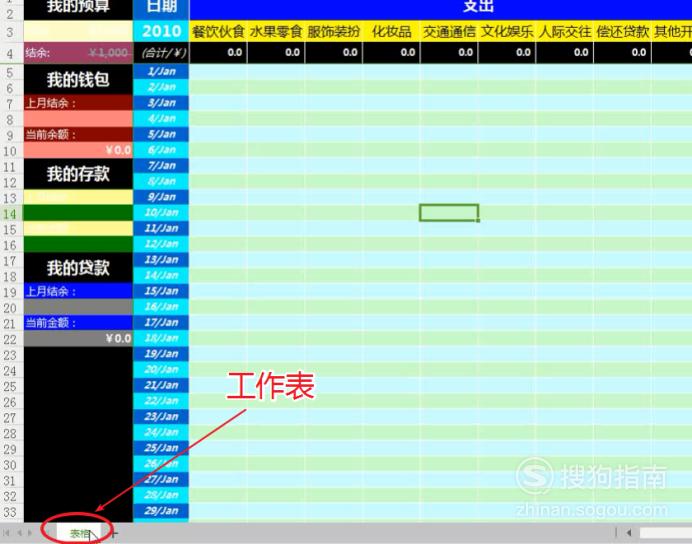Screen dimensions: 692x544
Task: Select the 0.0 total under 餐饮伙食
Action: (x=218, y=53)
